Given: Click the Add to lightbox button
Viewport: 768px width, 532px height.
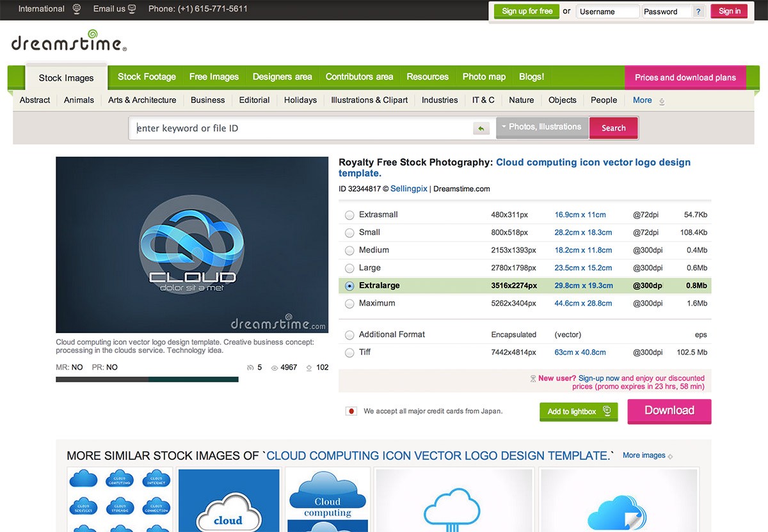Looking at the screenshot, I should [578, 412].
